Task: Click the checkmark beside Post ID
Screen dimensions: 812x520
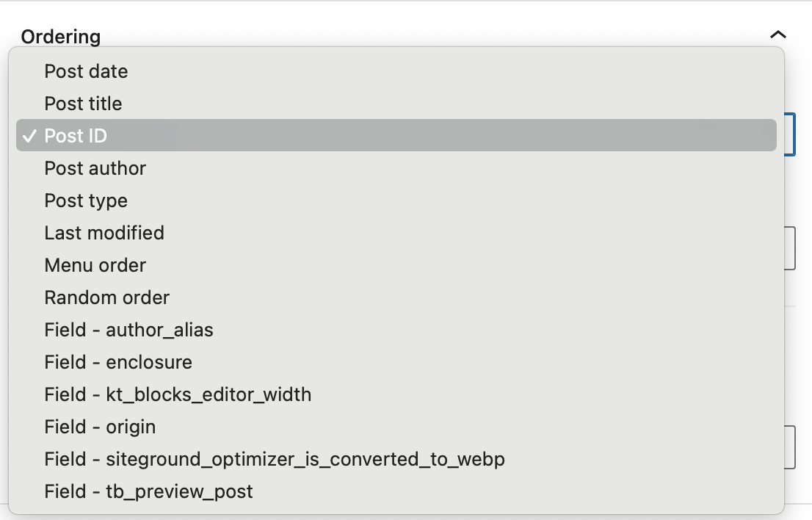Action: pos(30,136)
